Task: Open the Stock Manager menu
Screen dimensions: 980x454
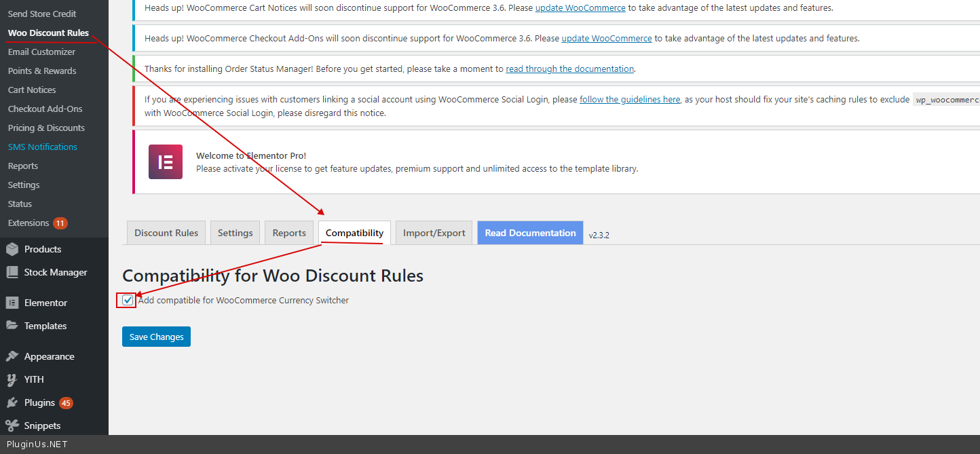Action: [x=56, y=272]
